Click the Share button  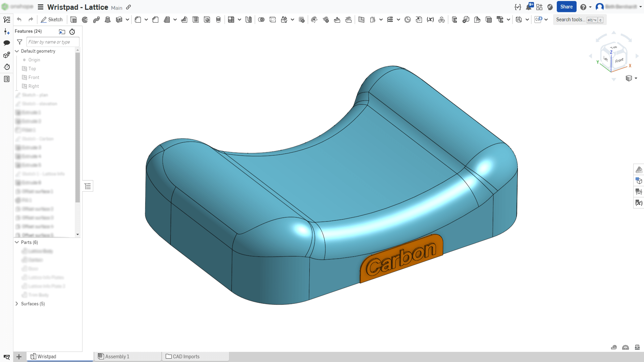pos(567,7)
